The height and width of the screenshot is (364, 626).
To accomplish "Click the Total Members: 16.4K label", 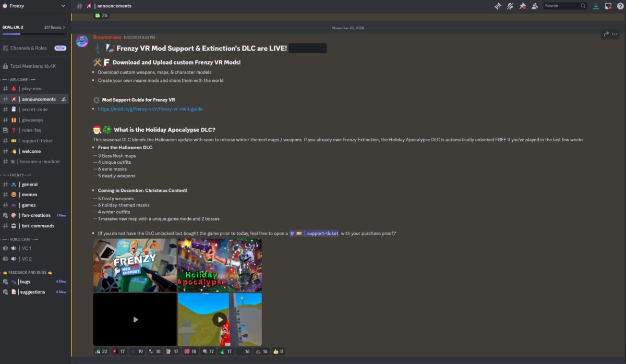I will (33, 66).
